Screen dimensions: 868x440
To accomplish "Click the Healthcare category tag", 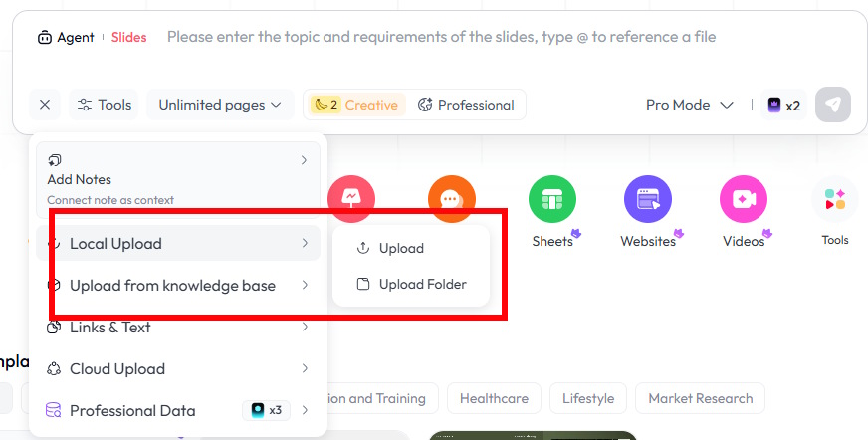I will [x=494, y=398].
